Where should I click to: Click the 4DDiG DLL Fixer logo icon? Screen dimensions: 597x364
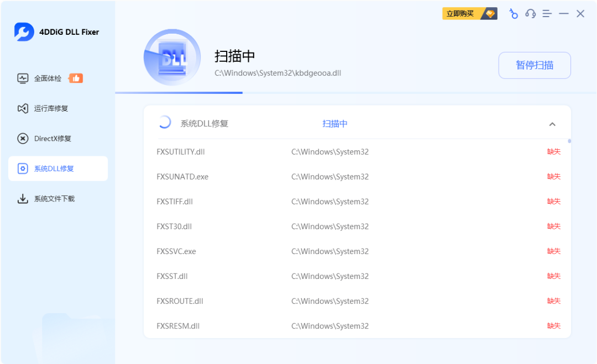click(x=24, y=32)
